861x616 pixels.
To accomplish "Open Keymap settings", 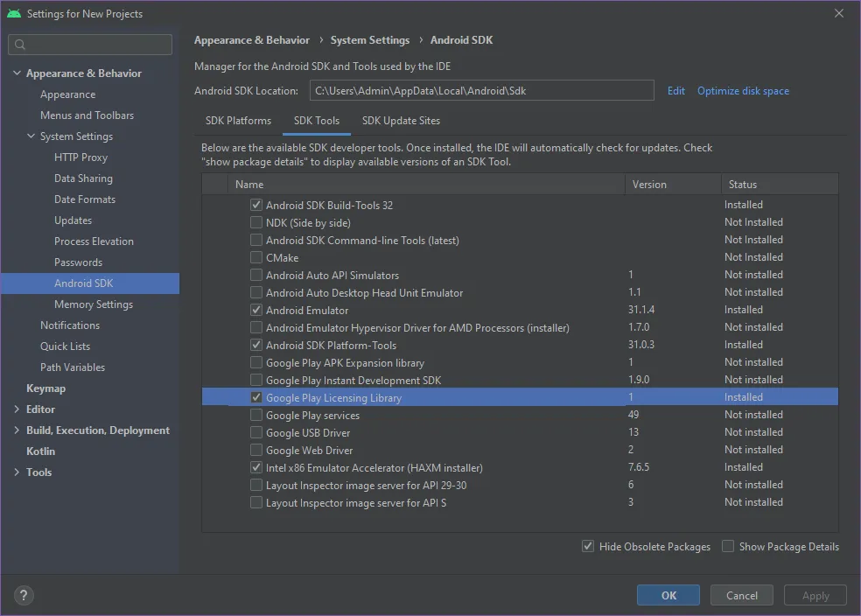I will 46,388.
